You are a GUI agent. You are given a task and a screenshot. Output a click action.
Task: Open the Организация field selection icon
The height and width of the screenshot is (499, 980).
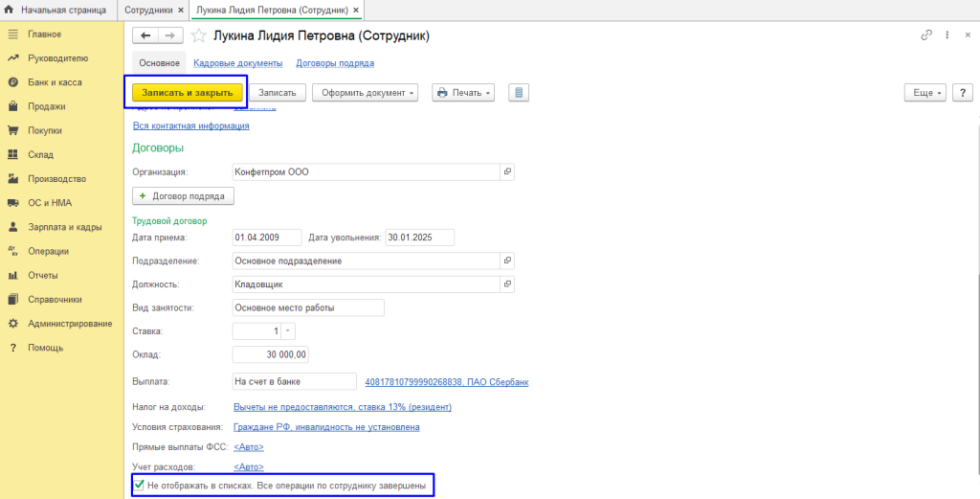[x=508, y=171]
